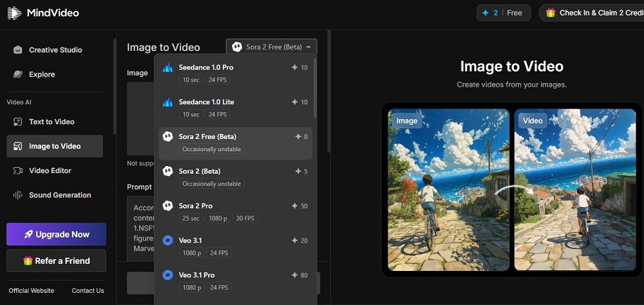Open Creative Studio from the sidebar
This screenshot has height=305, width=644.
[x=55, y=50]
